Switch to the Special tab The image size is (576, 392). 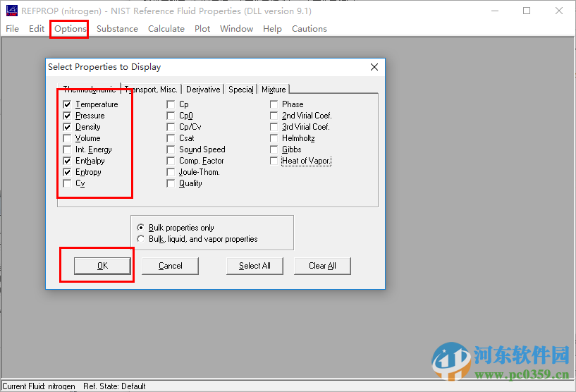click(240, 90)
